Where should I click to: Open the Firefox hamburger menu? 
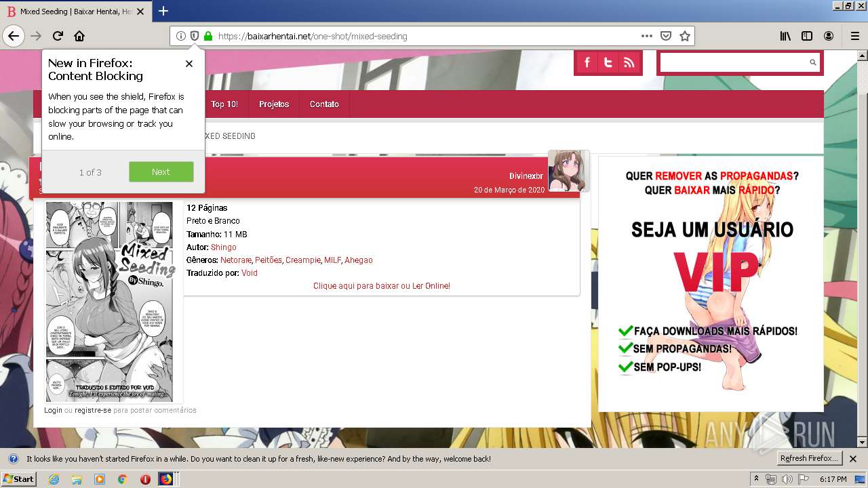[855, 36]
